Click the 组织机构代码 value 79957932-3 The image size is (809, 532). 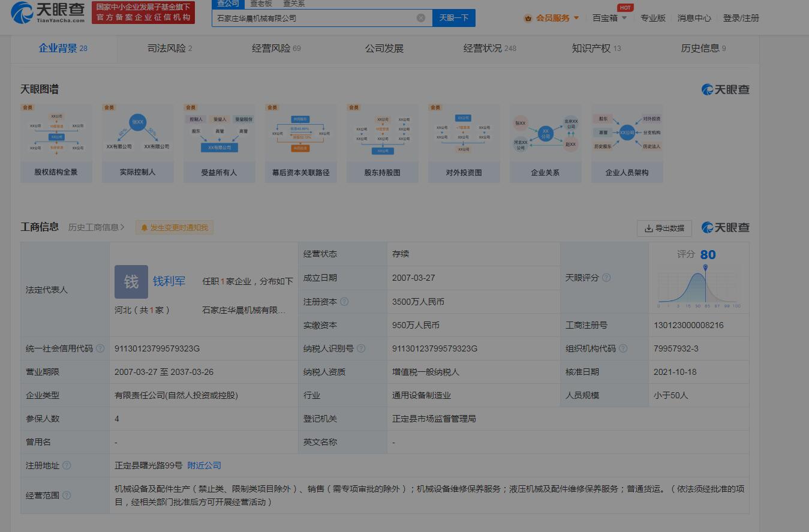(676, 348)
